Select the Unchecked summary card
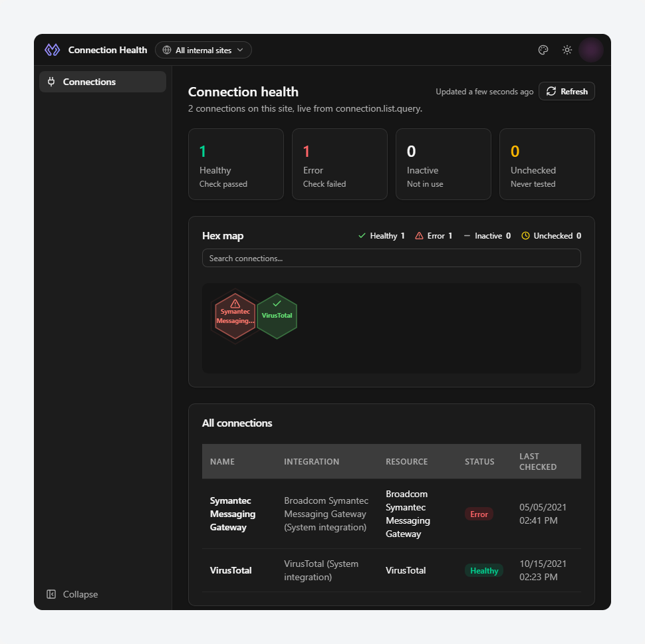 547,164
